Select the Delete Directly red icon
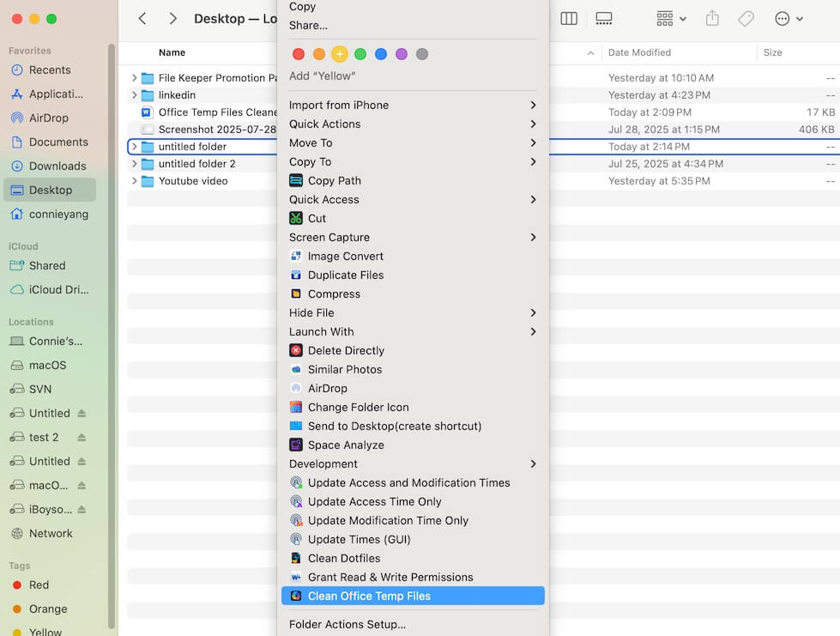840x636 pixels. coord(296,350)
